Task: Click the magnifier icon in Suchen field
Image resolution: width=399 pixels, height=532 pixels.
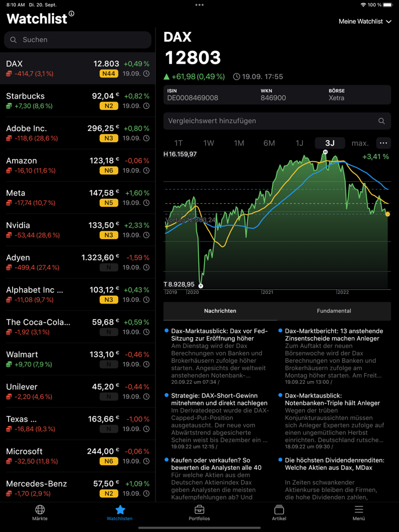Action: [13, 40]
